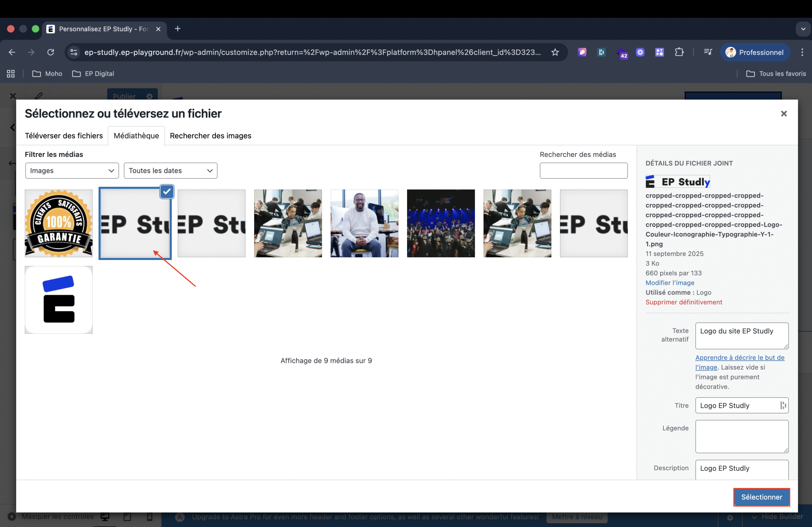Open Chrome three-dot menu

click(x=802, y=52)
